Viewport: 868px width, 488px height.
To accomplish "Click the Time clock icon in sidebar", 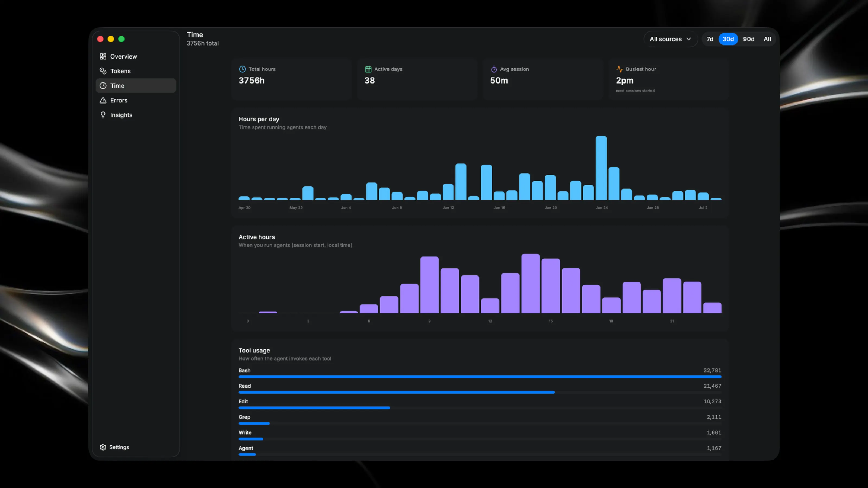I will tap(103, 86).
